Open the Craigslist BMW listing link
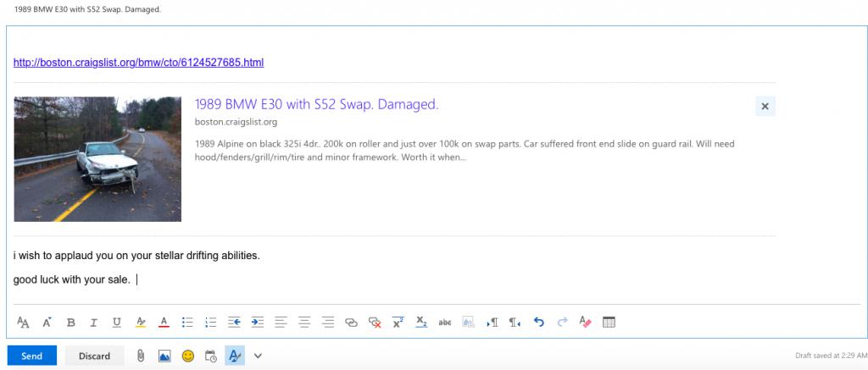Screen dimensions: 868x370 [139, 63]
